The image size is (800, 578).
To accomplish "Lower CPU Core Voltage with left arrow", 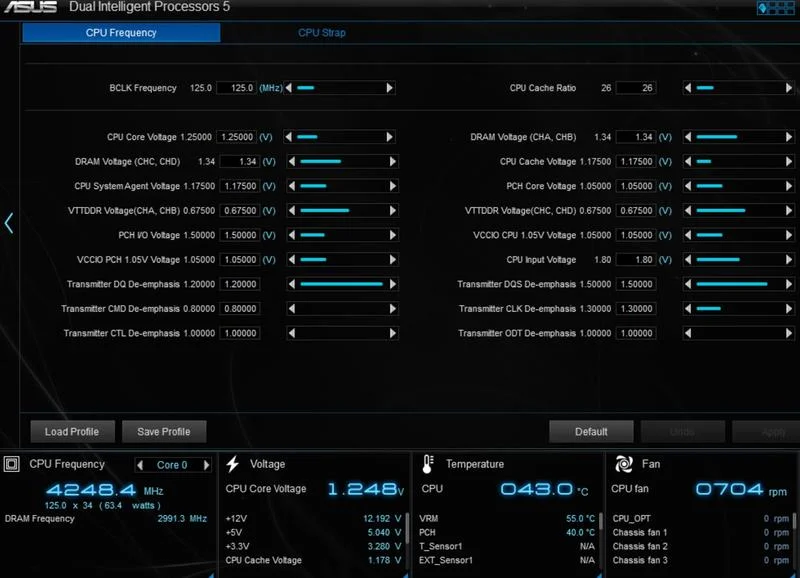I will tap(289, 137).
